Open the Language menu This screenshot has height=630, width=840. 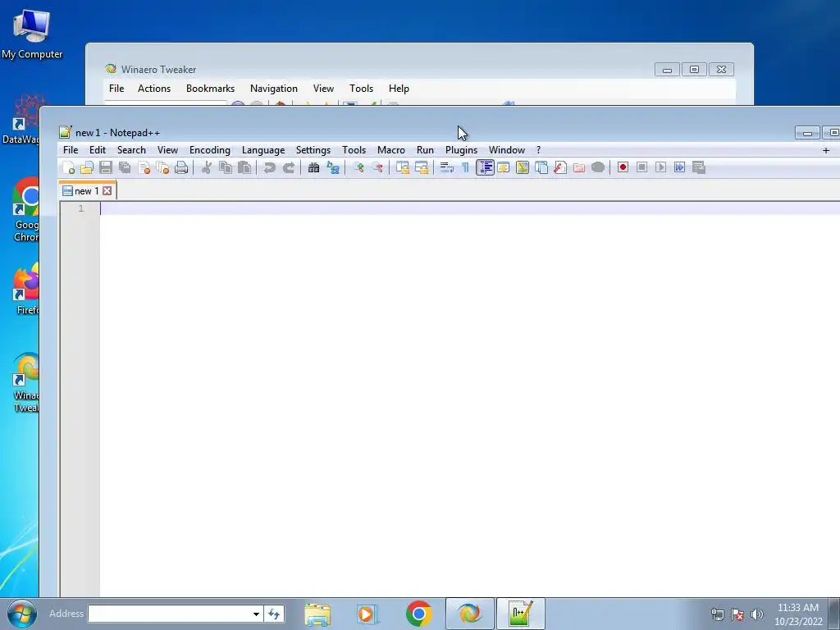[263, 150]
